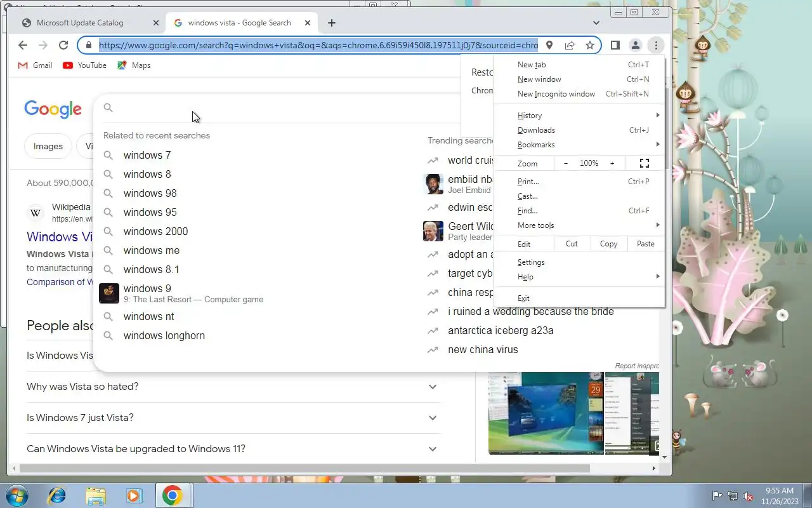Select New tab menu item

[579, 65]
